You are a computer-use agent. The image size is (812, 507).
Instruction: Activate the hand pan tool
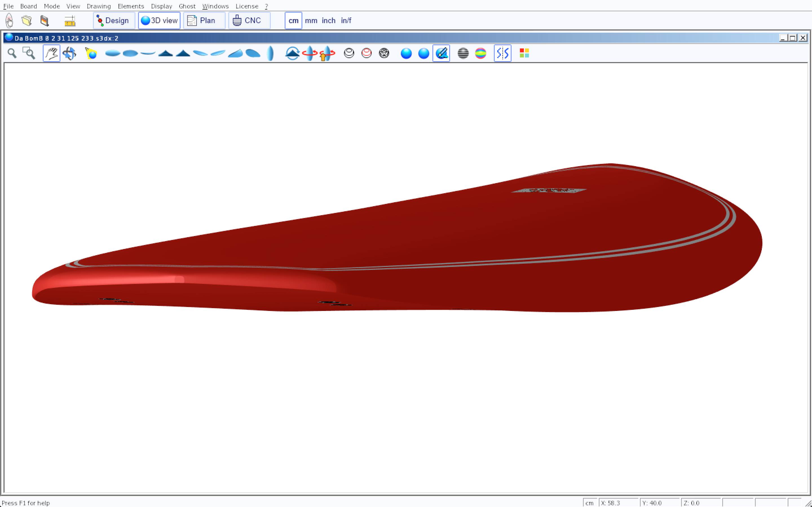(51, 53)
